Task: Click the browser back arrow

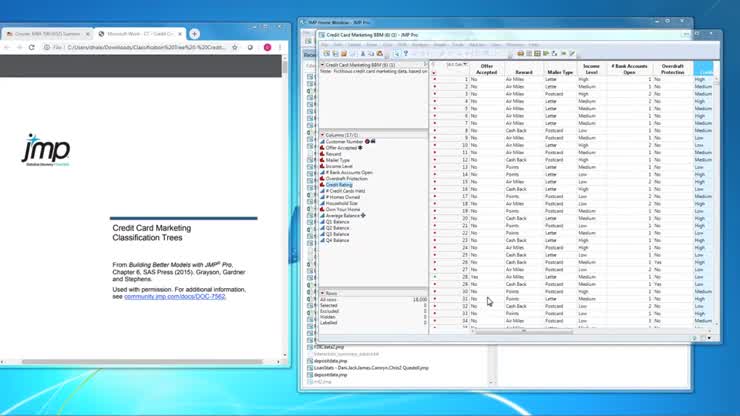Action: pyautogui.click(x=8, y=47)
